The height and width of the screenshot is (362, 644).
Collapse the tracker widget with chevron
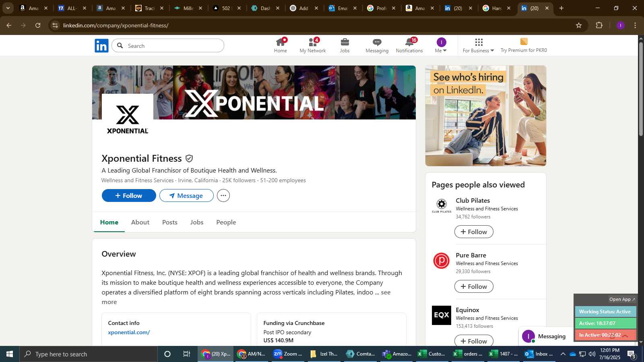[625, 335]
